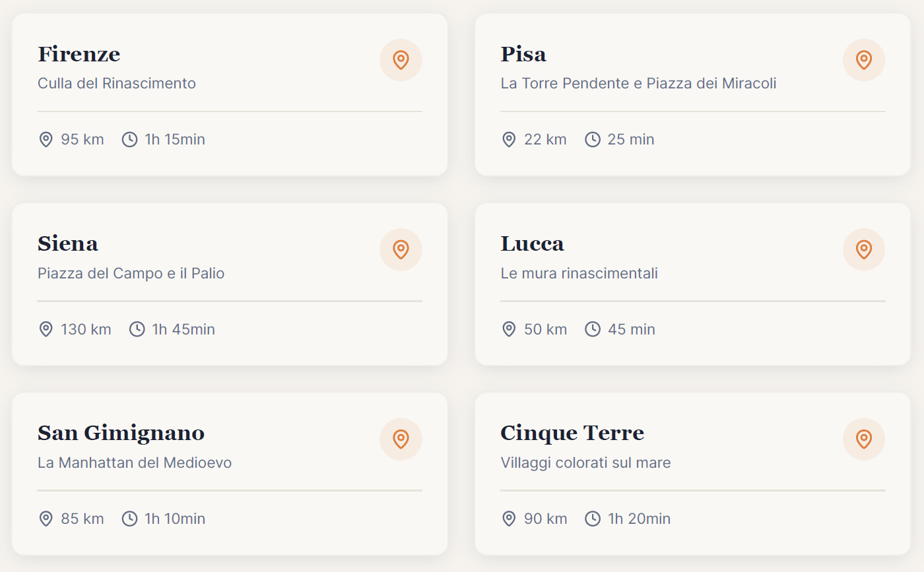Click the orange map pin on Firenze card
Screen dimensions: 924x572
click(x=401, y=60)
